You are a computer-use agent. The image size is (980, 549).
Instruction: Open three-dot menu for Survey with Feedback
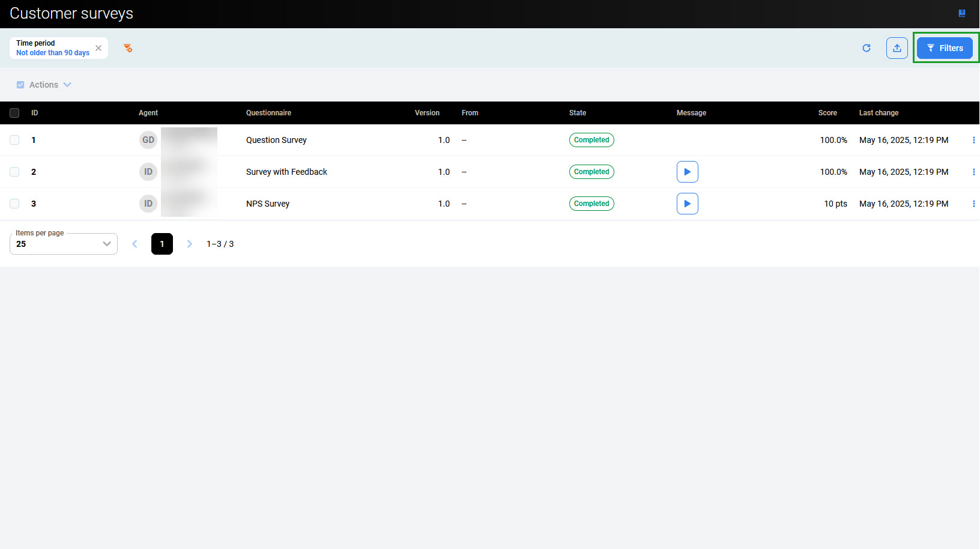973,172
